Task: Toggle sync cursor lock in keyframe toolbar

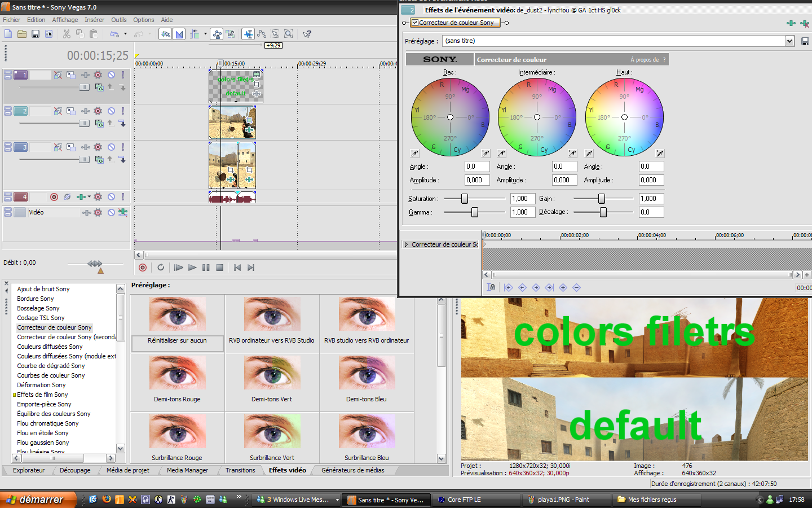Action: click(x=492, y=287)
